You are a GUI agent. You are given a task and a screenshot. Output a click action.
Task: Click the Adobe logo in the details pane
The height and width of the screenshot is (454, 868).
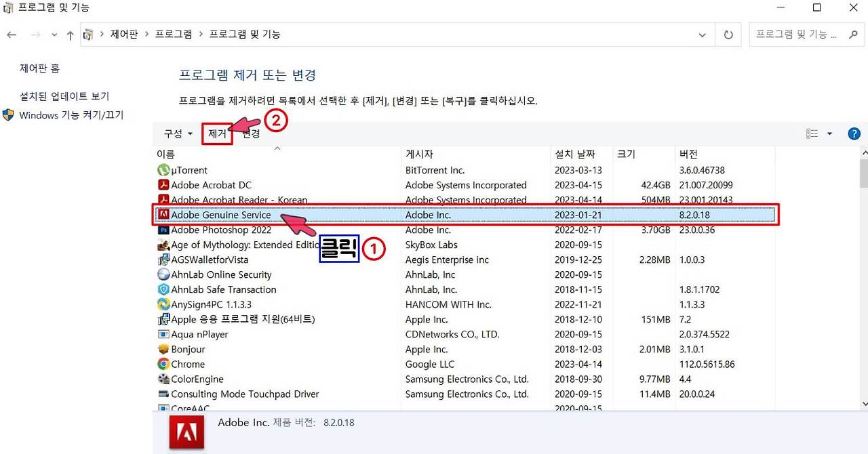[186, 432]
